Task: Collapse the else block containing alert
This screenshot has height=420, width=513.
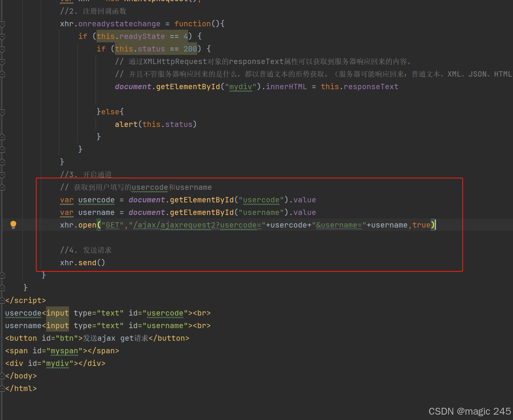Action: point(3,111)
